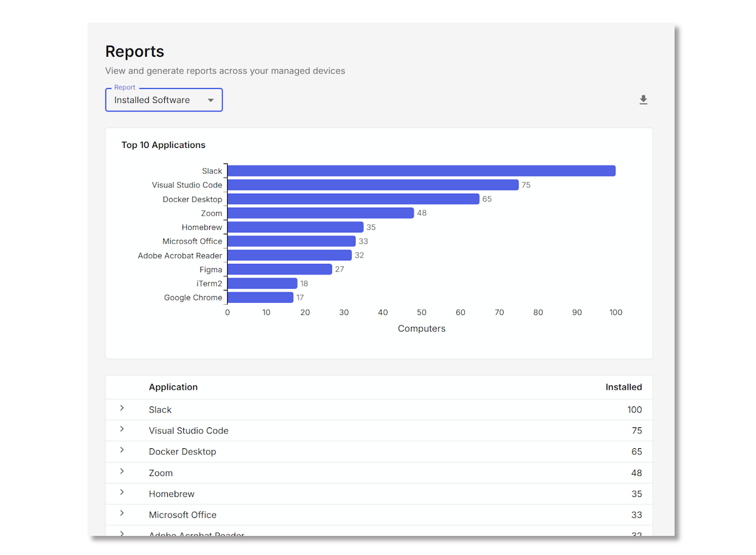Click installed count 100 in Slack row
The width and height of the screenshot is (756, 555).
tap(634, 409)
